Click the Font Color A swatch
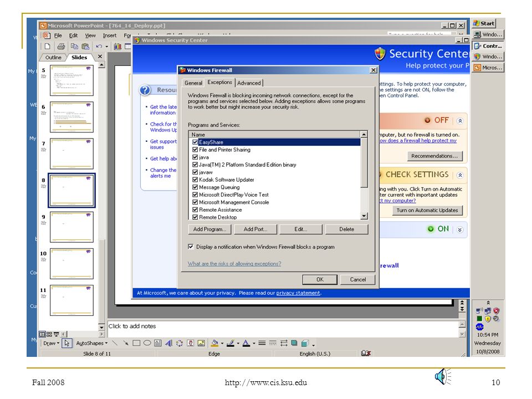The height and width of the screenshot is (399, 532). [246, 343]
